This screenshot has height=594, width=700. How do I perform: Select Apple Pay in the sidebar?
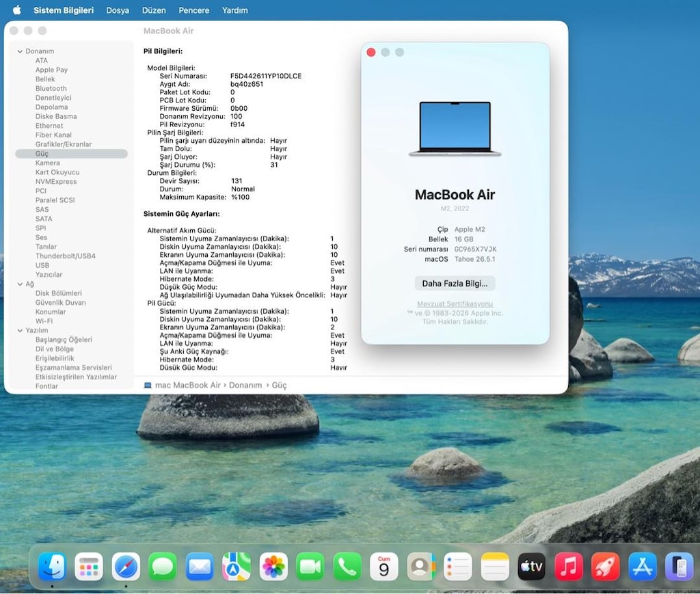51,70
